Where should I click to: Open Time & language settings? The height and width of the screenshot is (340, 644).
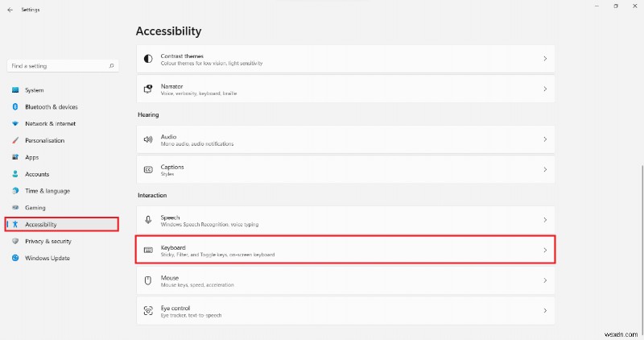coord(46,191)
